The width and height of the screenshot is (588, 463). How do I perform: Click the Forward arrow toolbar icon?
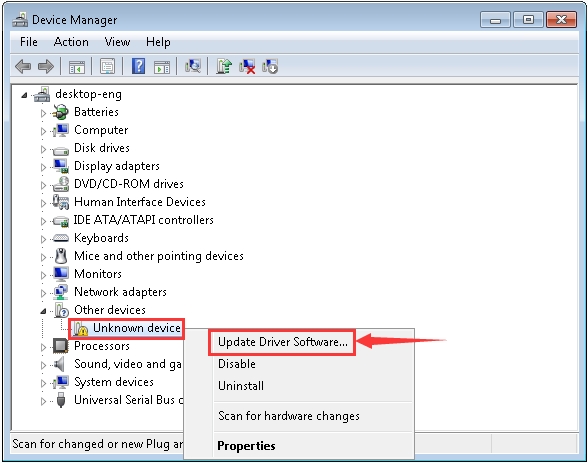pos(46,67)
